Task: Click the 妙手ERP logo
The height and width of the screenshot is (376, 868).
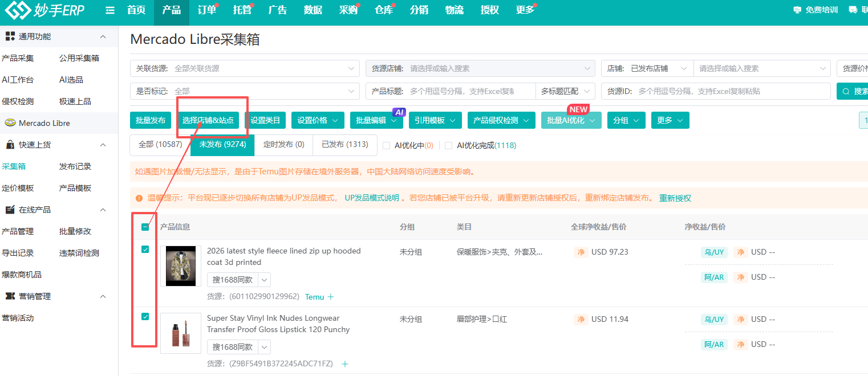Action: click(44, 10)
